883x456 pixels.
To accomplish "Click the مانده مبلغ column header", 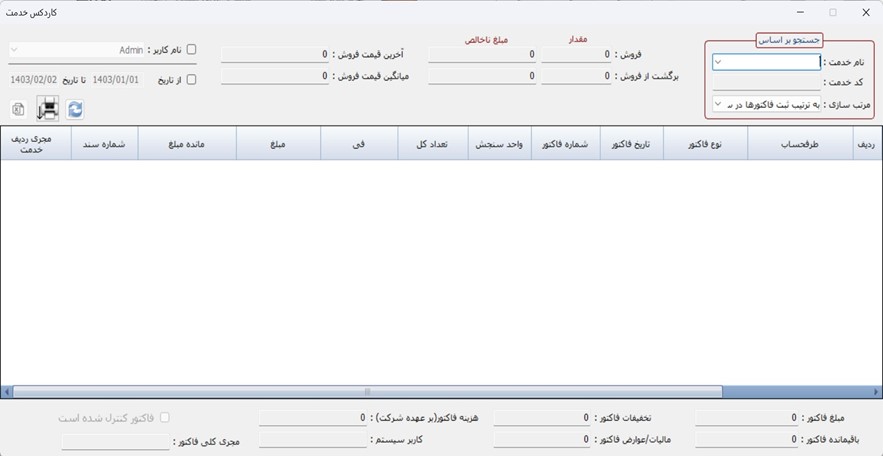I will point(186,144).
